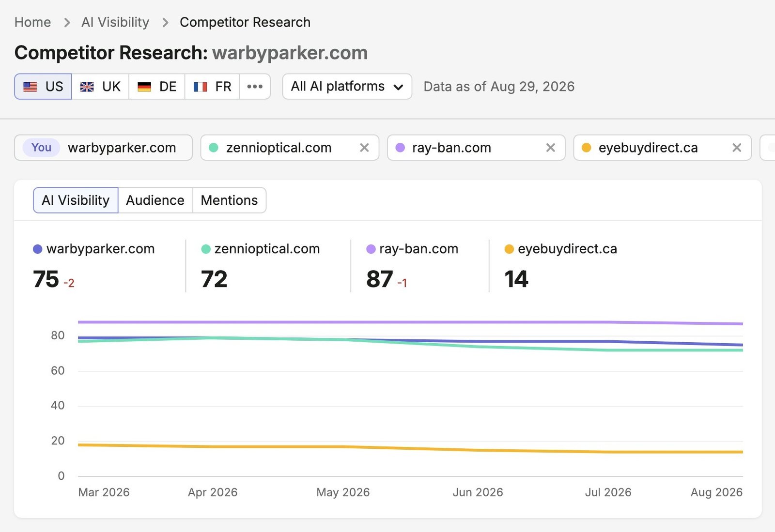
Task: Click the eyebuydirect.ca competitor field
Action: (663, 148)
